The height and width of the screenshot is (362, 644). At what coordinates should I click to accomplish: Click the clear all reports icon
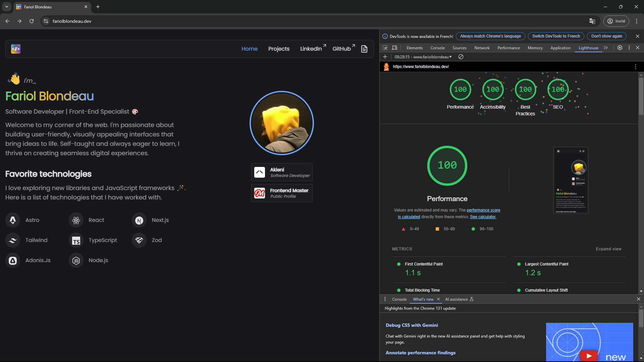pos(461,57)
